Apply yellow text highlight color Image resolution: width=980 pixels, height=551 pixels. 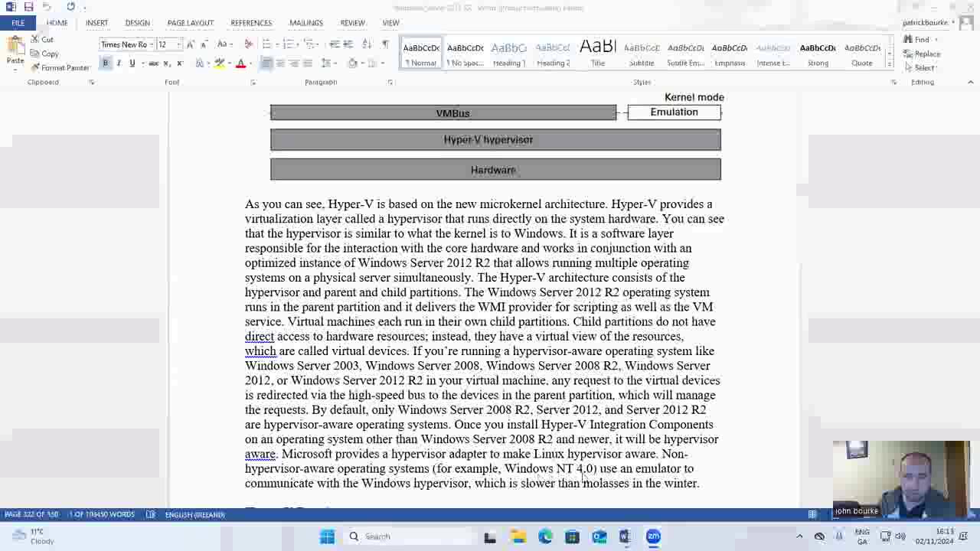pos(219,63)
